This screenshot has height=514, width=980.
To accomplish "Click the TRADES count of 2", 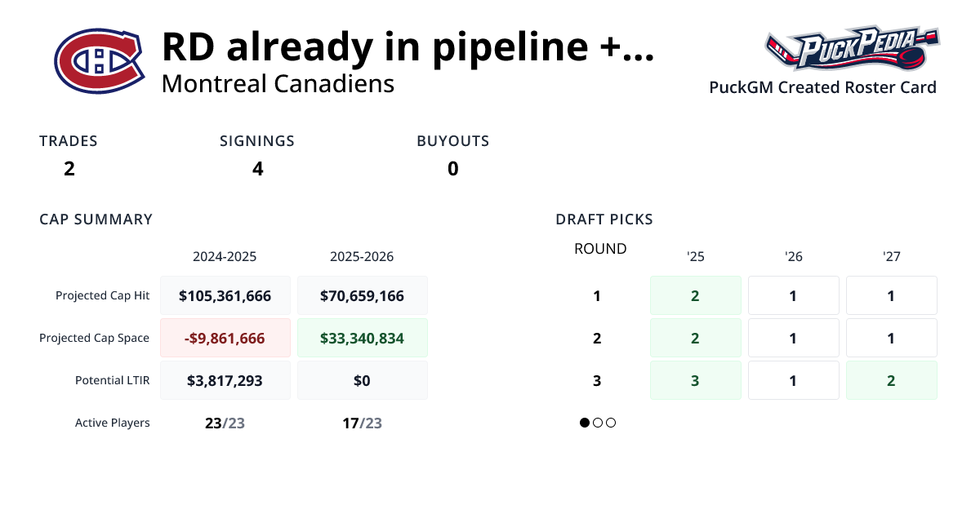I will pyautogui.click(x=69, y=169).
